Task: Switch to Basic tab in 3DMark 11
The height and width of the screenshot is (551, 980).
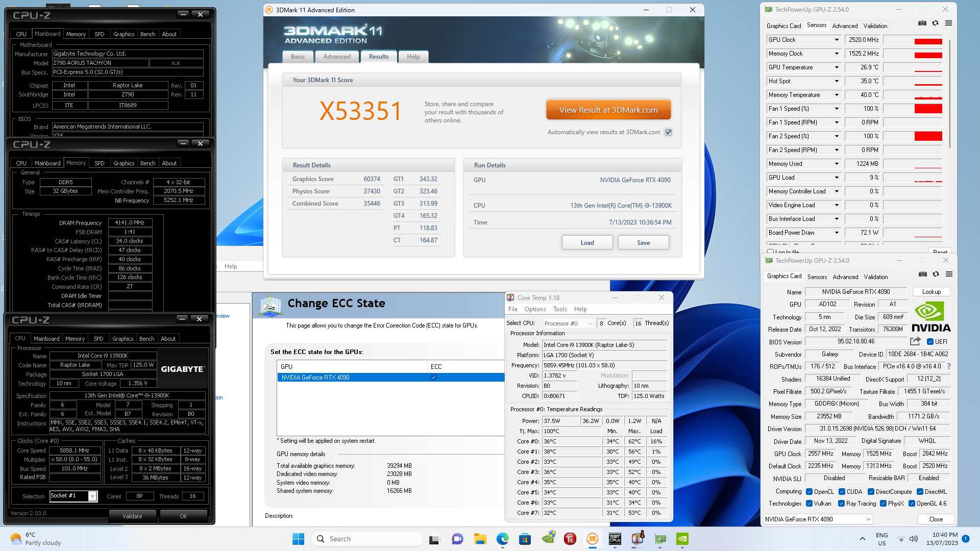Action: (x=298, y=57)
